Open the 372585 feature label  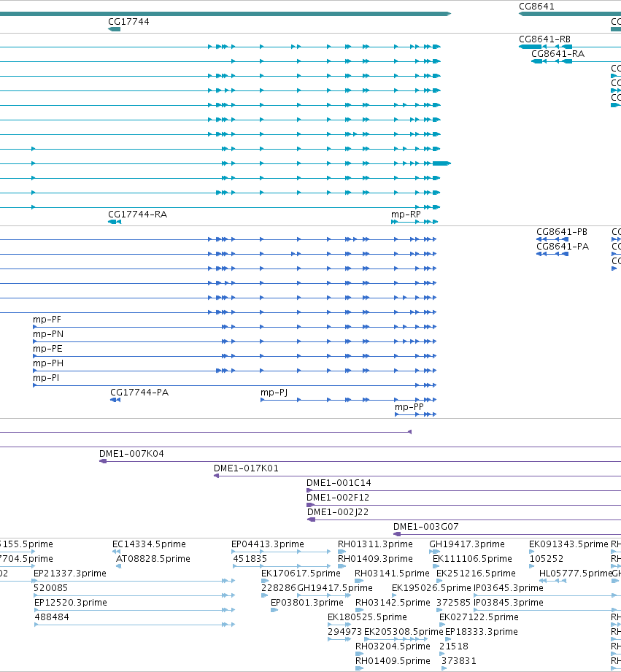pyautogui.click(x=453, y=602)
